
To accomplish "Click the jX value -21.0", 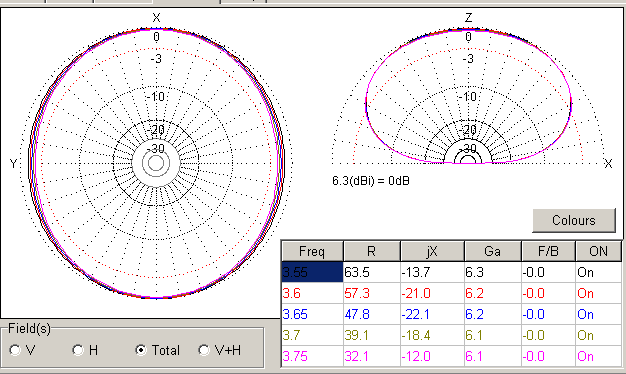I will coord(432,293).
